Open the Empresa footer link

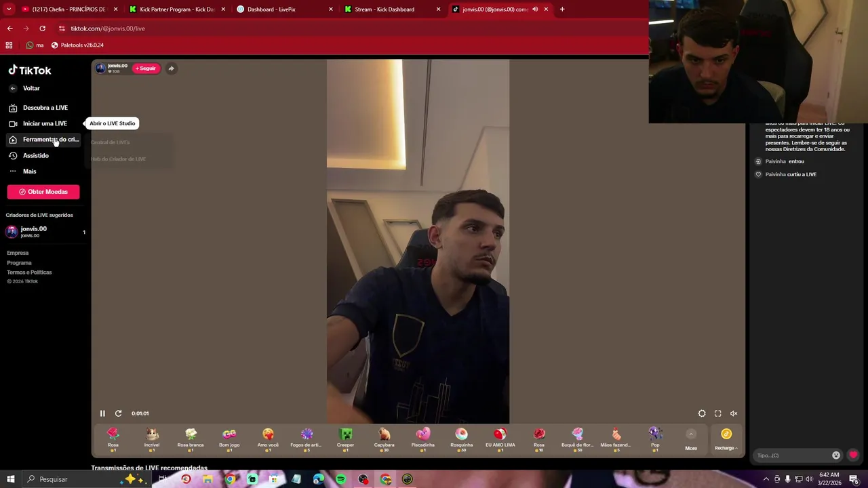coord(18,253)
